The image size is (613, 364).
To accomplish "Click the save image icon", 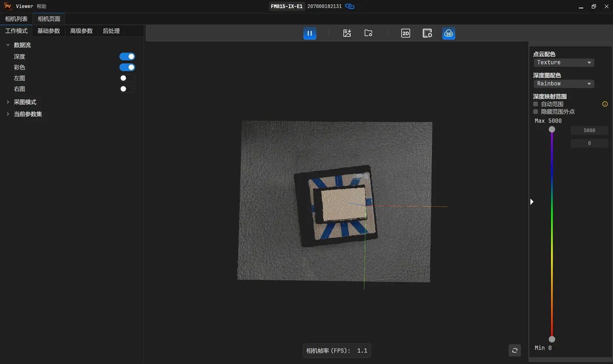I will pyautogui.click(x=347, y=33).
